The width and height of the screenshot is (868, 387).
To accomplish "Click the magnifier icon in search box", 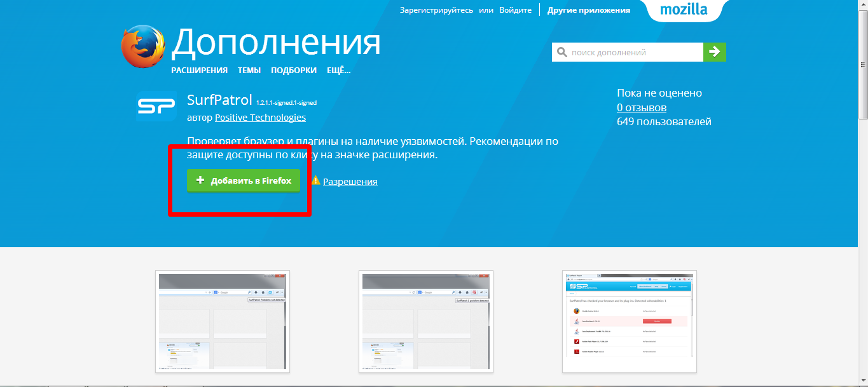I will [x=561, y=52].
